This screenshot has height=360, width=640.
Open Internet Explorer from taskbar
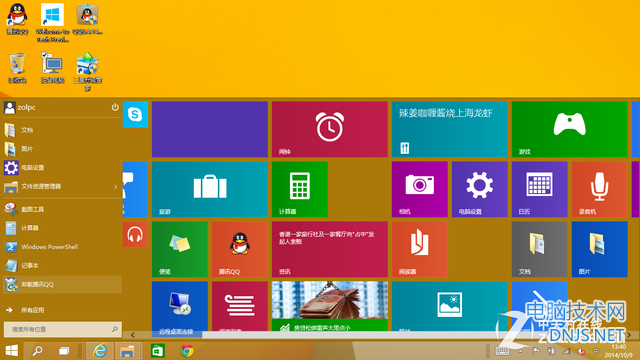pos(100,351)
